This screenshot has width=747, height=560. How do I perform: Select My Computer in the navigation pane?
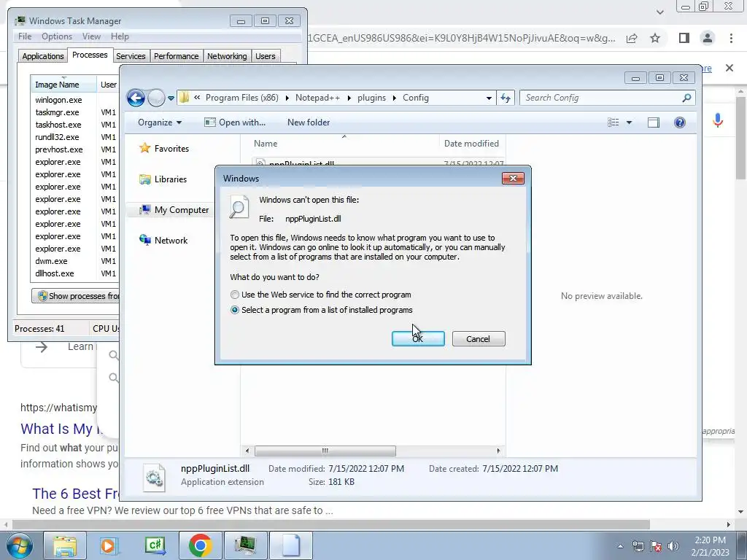coord(174,210)
